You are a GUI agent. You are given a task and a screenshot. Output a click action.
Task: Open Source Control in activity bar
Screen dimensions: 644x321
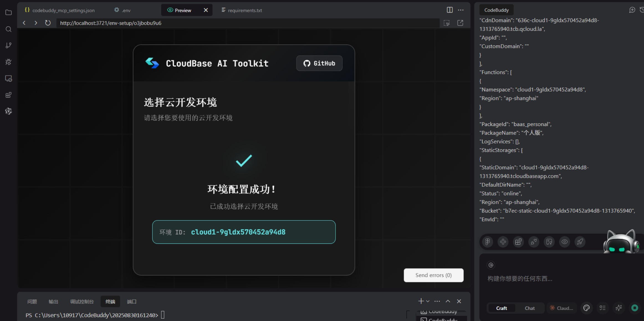(8, 45)
